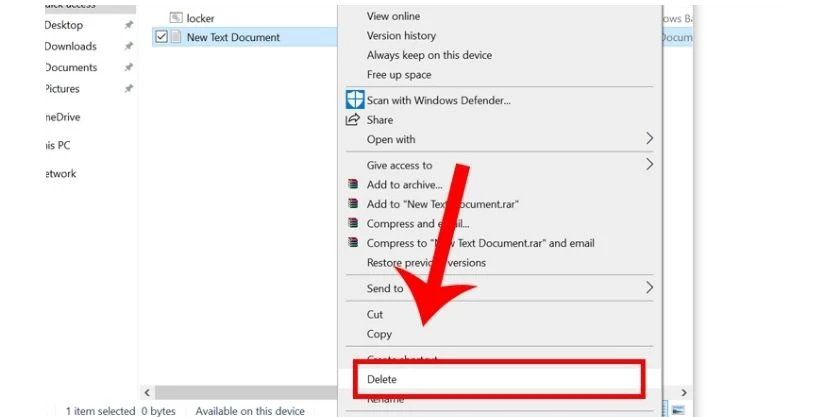
Task: Click the WinRAR icon beside Compress and email
Action: coord(352,223)
